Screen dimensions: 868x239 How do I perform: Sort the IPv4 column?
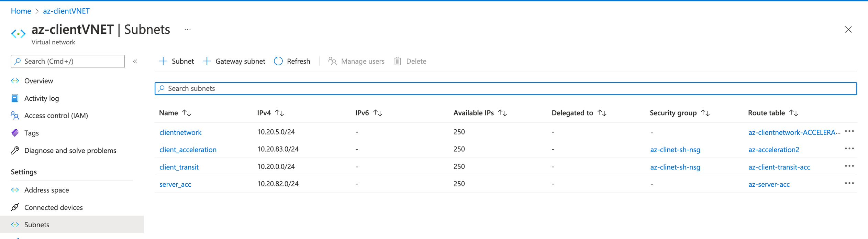pyautogui.click(x=280, y=113)
